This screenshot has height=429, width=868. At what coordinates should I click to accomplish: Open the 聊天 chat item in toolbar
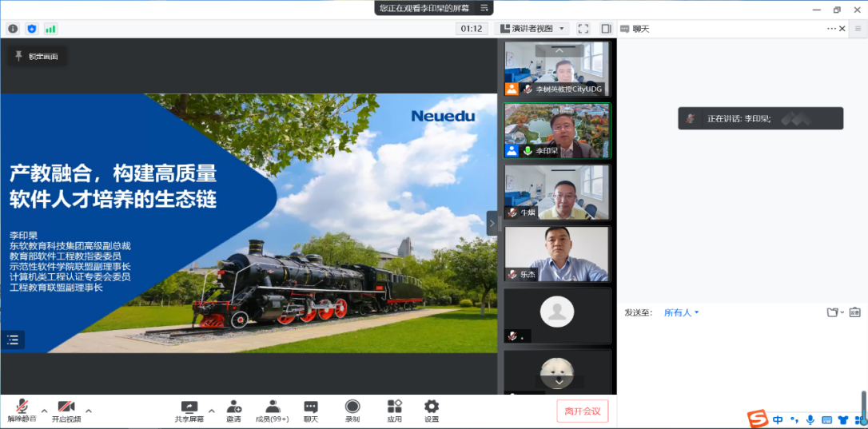[x=310, y=410]
